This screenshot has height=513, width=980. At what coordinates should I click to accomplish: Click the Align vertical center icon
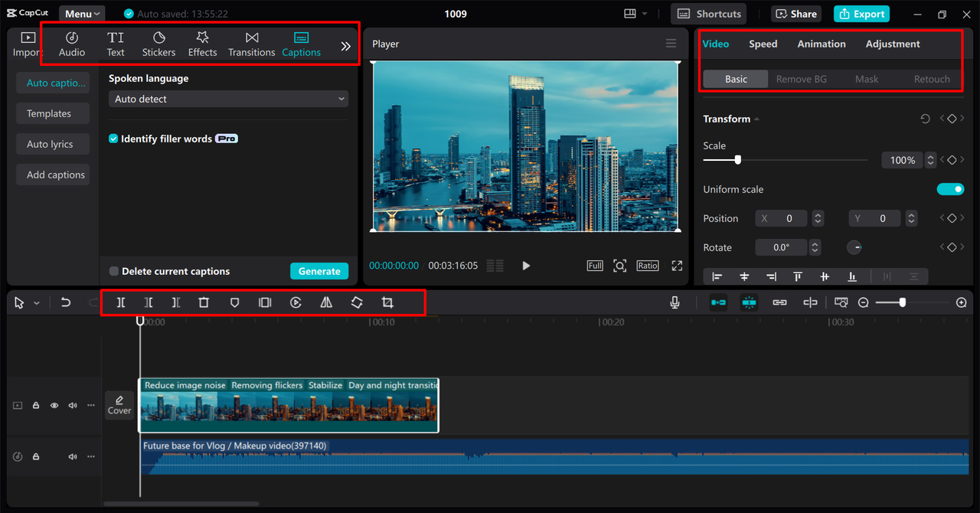[x=825, y=276]
